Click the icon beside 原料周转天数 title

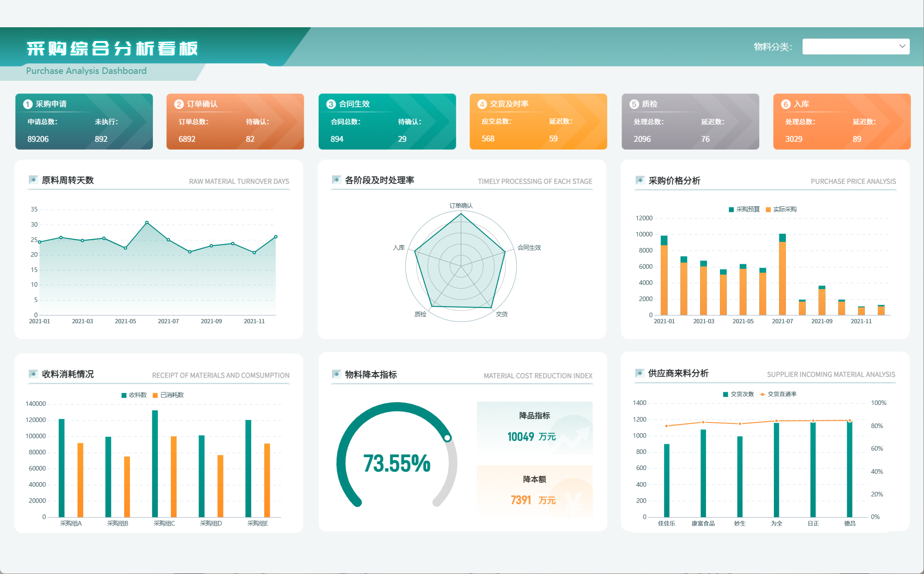33,180
